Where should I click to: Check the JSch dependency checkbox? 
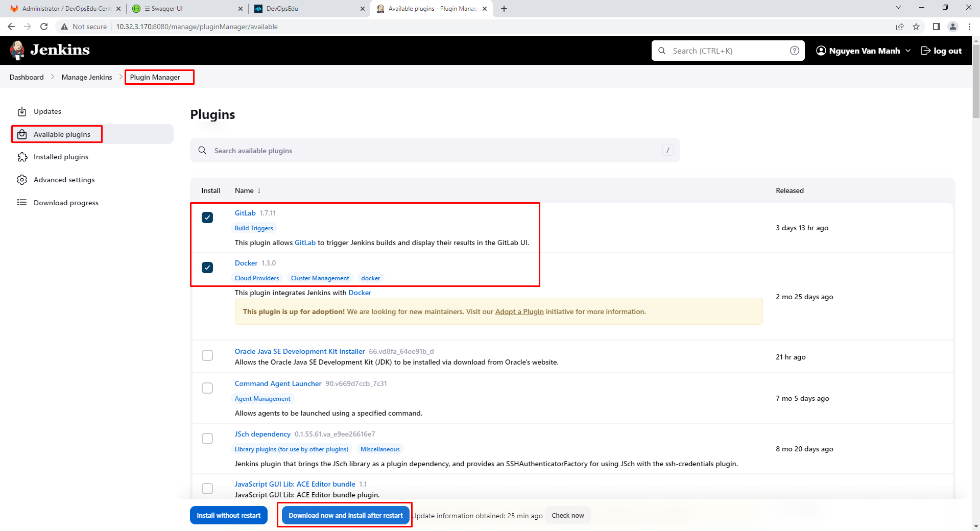click(207, 439)
